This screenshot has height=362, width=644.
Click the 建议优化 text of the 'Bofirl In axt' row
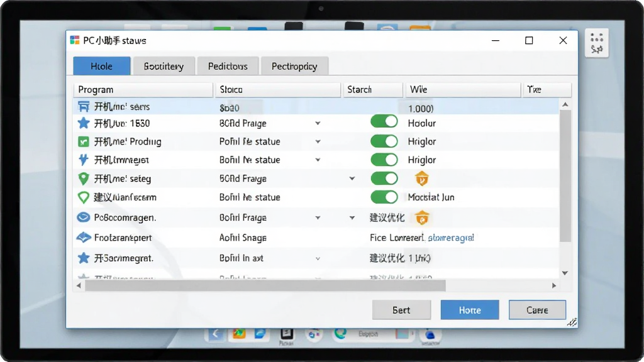pyautogui.click(x=387, y=258)
